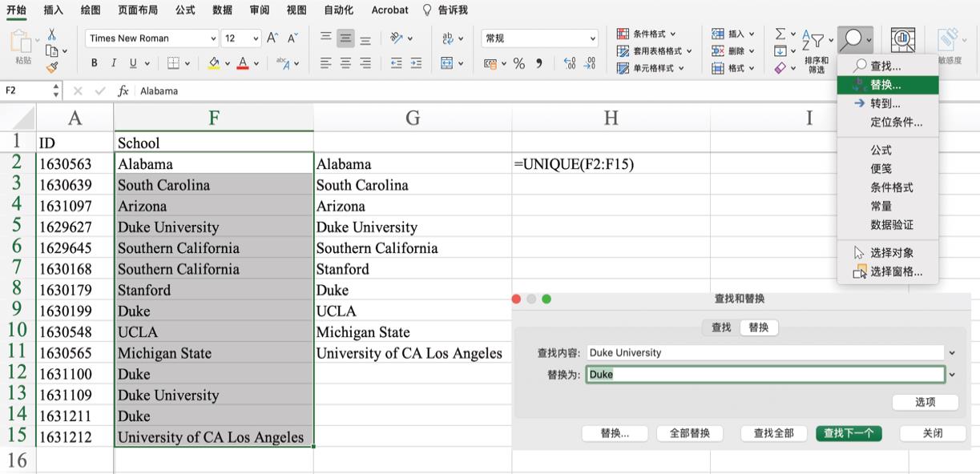This screenshot has width=980, height=474.
Task: Click the red font color swatch
Action: point(243,63)
